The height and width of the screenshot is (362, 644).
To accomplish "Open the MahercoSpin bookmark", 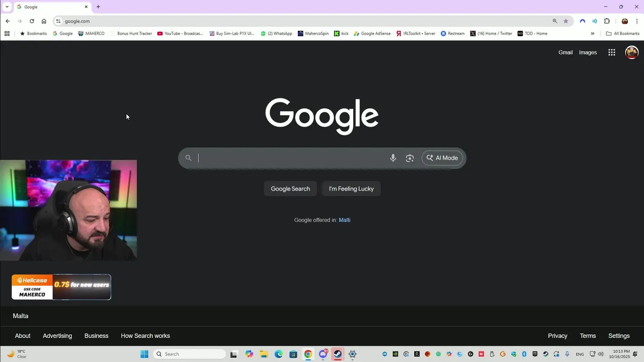I will (313, 34).
